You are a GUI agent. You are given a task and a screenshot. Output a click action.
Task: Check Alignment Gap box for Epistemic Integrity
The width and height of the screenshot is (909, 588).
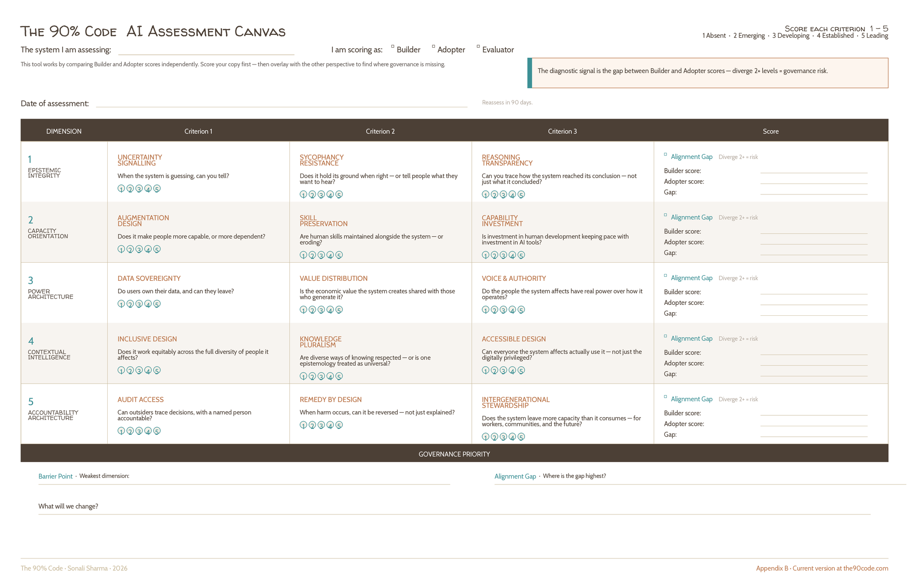click(x=665, y=154)
